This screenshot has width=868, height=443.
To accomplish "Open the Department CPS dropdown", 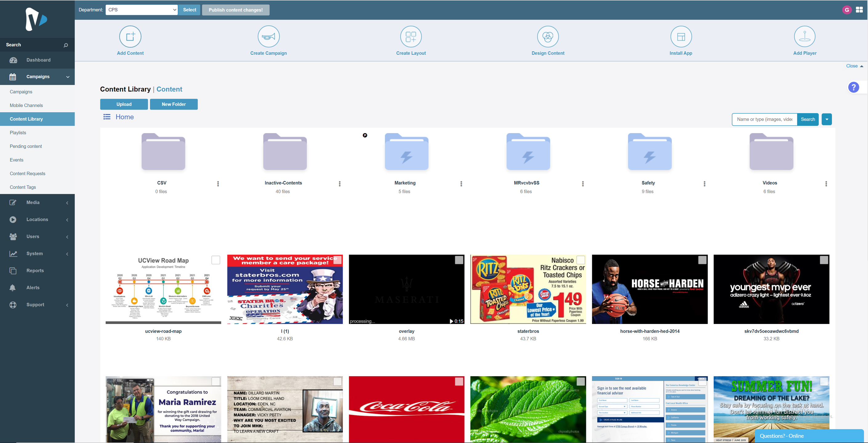I will [x=142, y=10].
